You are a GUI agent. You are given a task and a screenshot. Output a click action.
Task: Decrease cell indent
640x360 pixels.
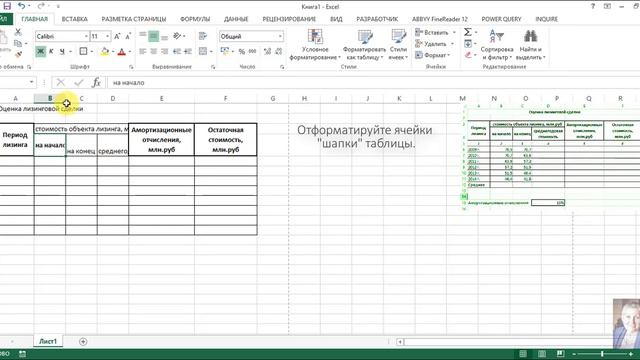tap(177, 51)
